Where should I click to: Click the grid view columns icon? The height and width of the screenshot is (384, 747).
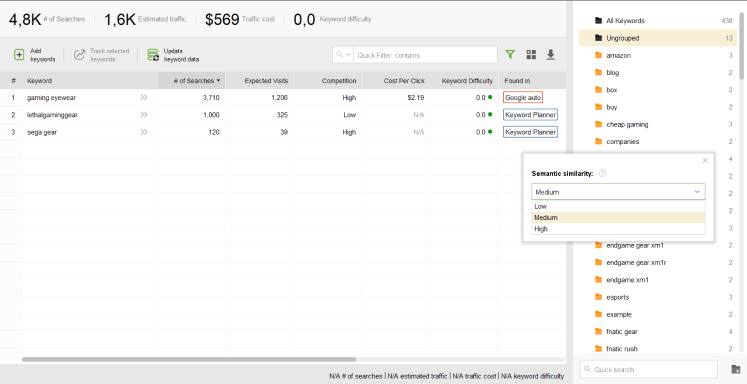coord(531,55)
